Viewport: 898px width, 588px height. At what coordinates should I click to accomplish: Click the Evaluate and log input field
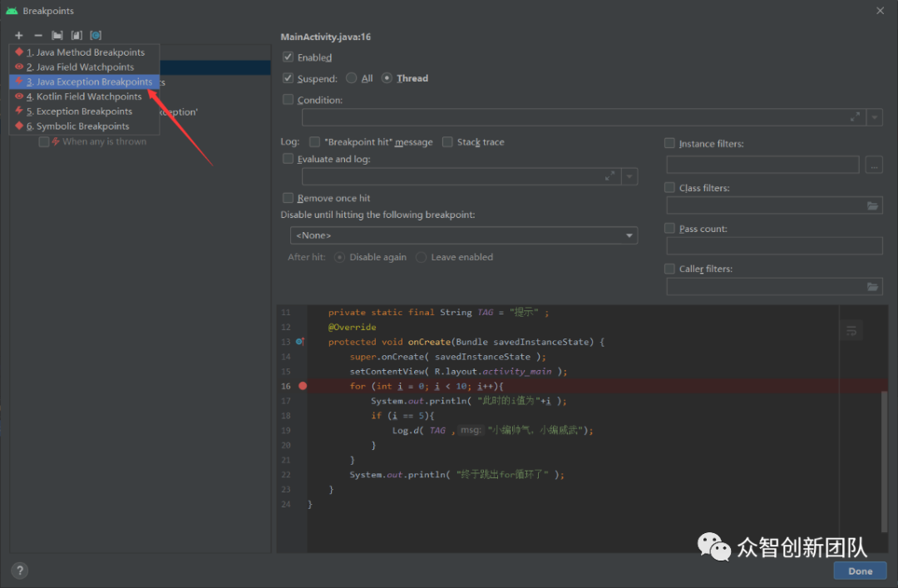(461, 176)
